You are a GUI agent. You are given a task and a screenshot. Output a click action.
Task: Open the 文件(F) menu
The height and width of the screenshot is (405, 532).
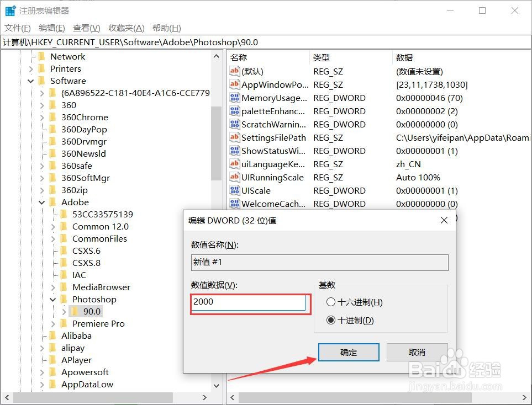point(17,28)
